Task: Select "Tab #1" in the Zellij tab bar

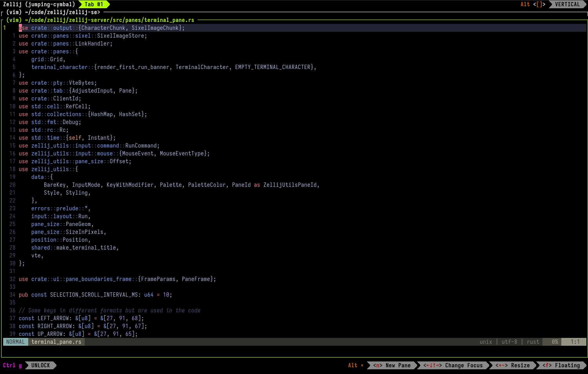Action: click(94, 4)
